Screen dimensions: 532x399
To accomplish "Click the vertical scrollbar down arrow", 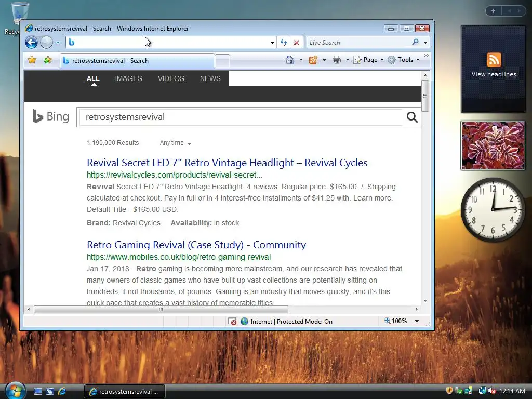I will point(425,301).
